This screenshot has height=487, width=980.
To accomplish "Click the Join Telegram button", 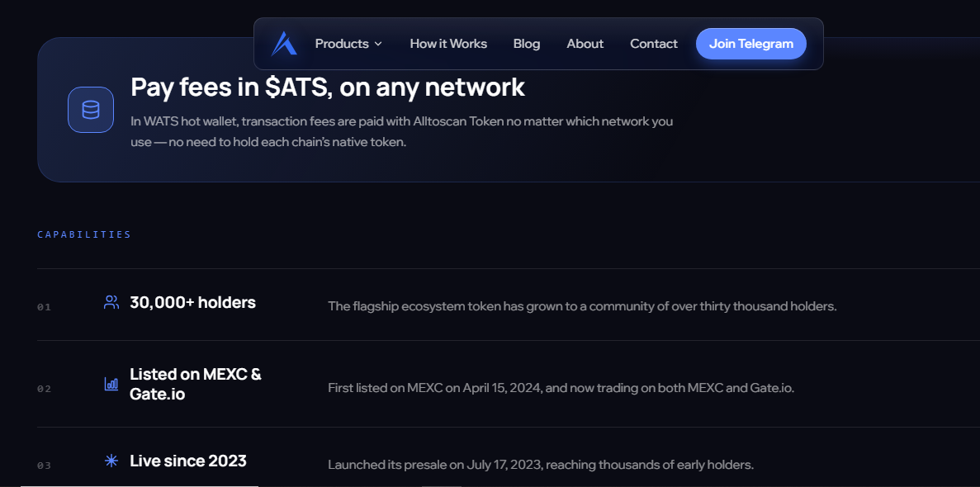I will click(x=751, y=44).
